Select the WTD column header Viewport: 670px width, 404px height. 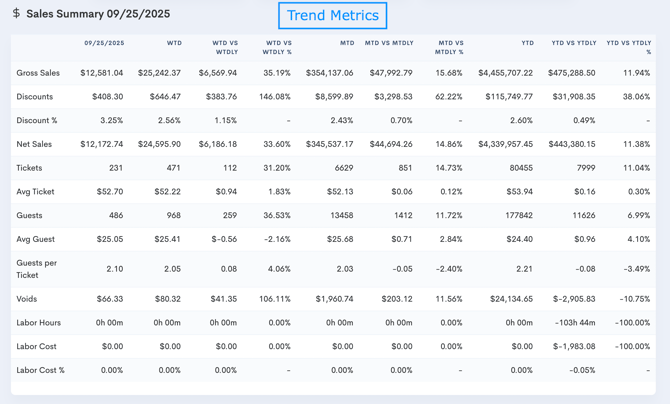pos(174,43)
